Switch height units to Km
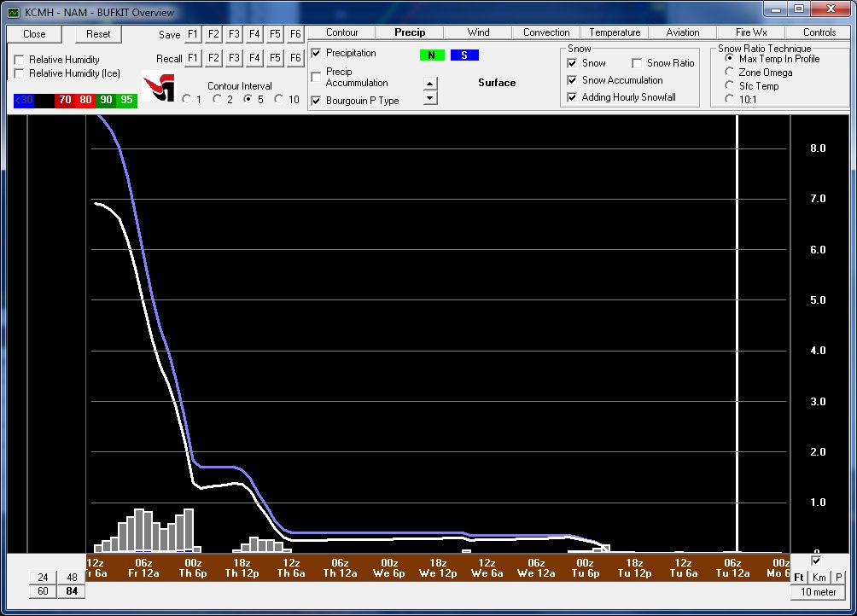857x616 pixels. 819,578
